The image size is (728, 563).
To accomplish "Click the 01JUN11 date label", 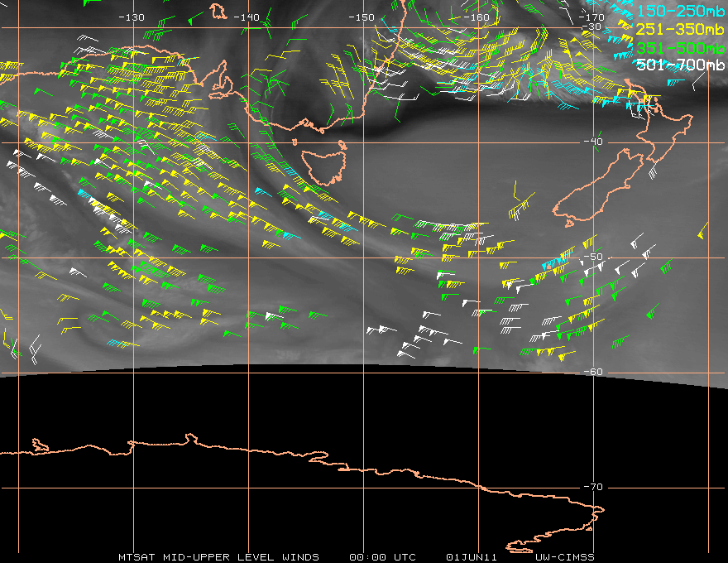I will (472, 557).
